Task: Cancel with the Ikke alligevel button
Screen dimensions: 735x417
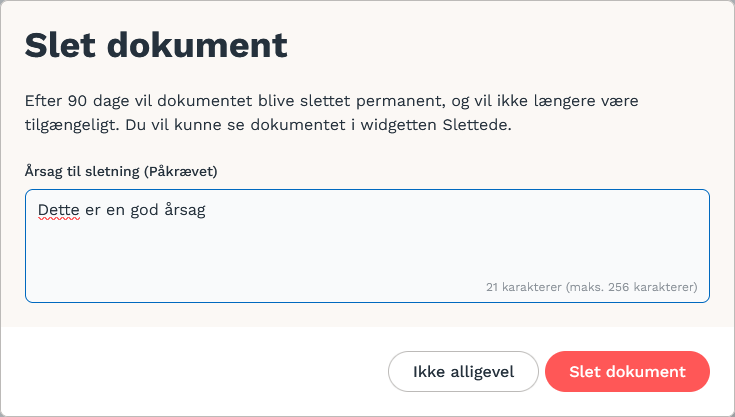Action: point(463,372)
